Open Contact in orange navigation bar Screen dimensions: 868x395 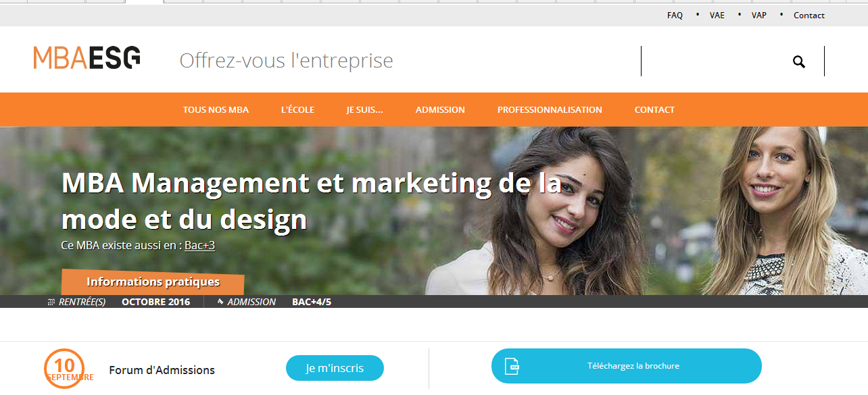(x=654, y=109)
